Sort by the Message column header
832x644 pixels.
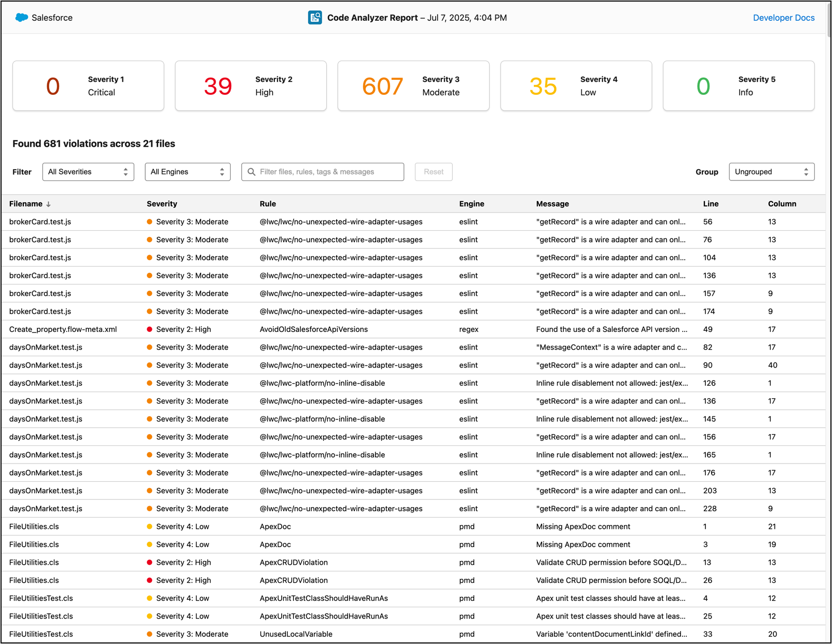tap(552, 204)
